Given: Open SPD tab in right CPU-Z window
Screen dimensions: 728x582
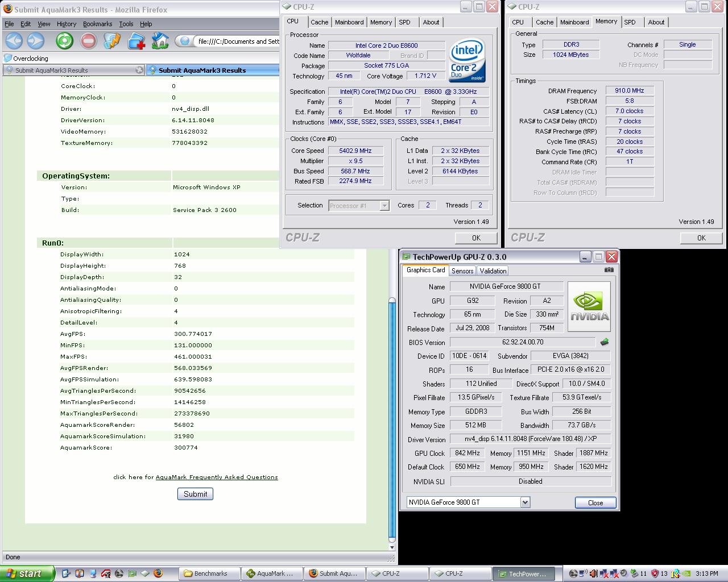Looking at the screenshot, I should tap(630, 22).
